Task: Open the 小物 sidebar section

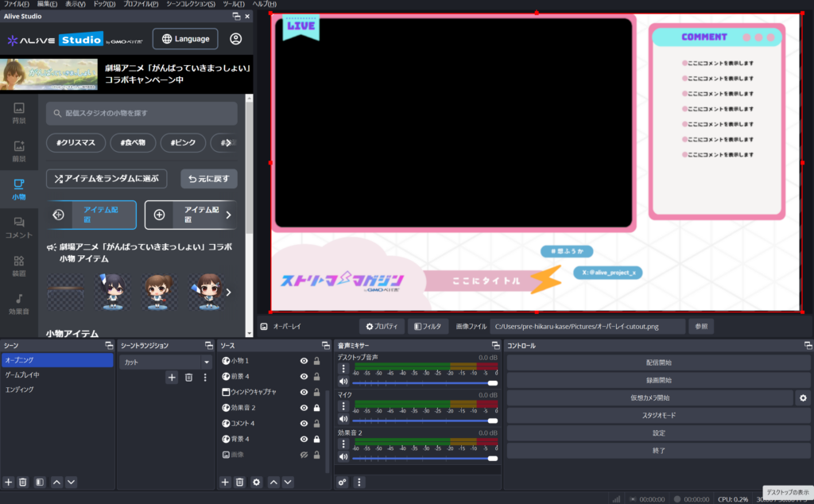Action: (19, 189)
